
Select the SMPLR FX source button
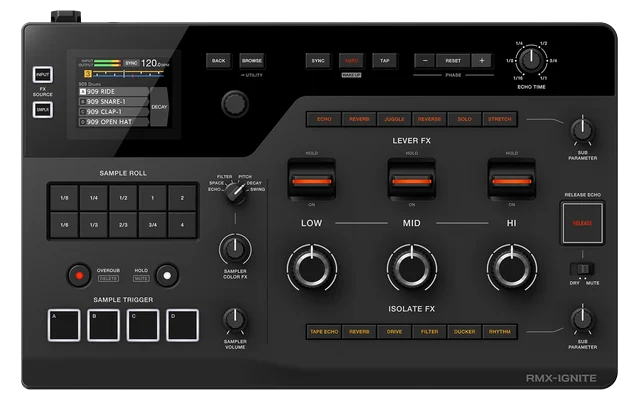(42, 109)
